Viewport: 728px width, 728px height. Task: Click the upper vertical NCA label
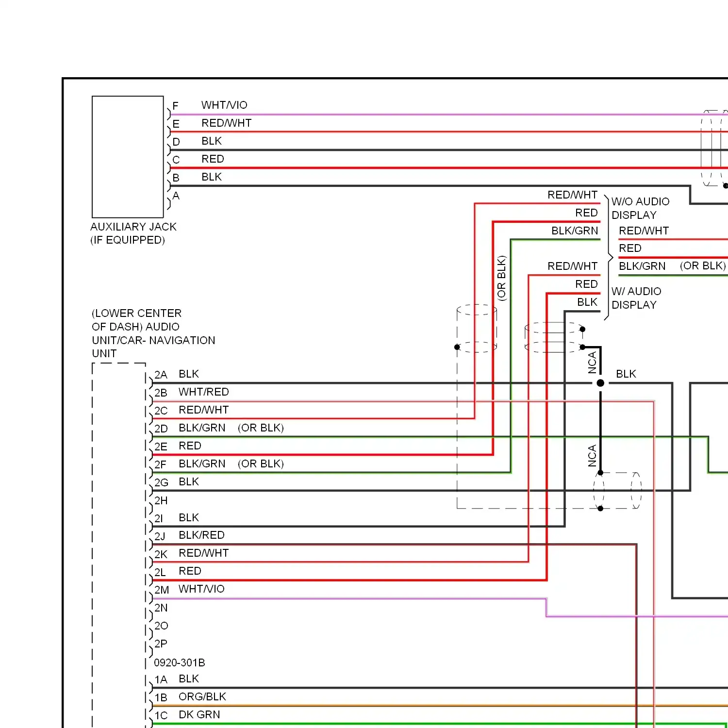592,363
